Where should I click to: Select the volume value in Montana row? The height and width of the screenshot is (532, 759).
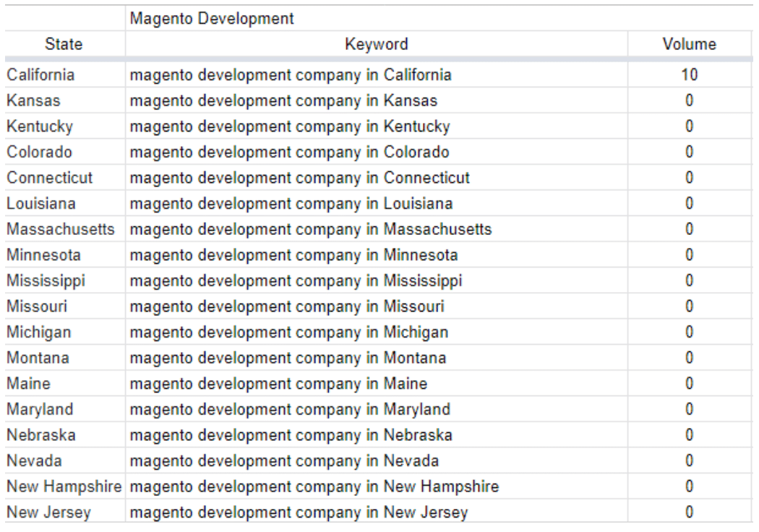(690, 357)
